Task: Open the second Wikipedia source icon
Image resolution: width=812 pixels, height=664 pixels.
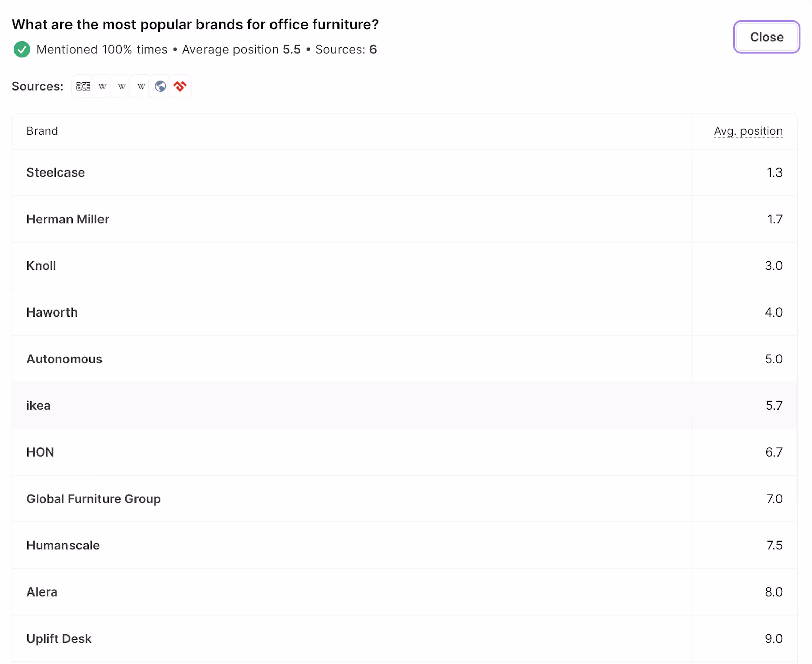Action: coord(122,86)
